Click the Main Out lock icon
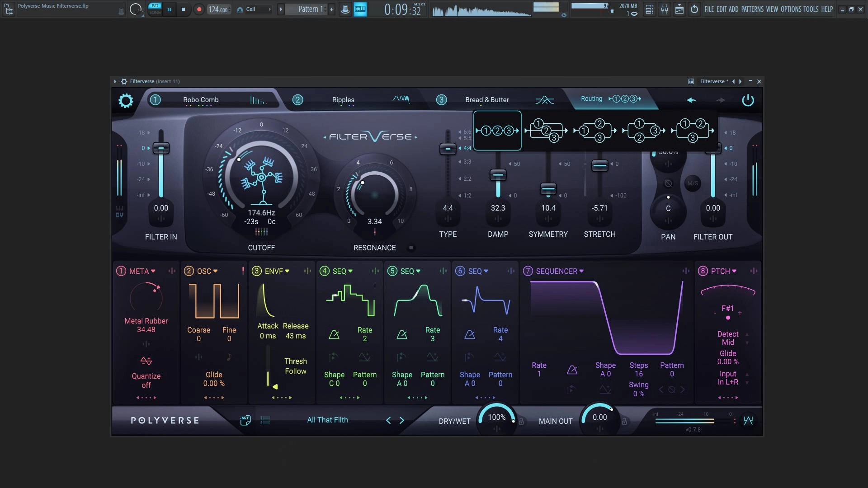The image size is (868, 488). pos(624,422)
